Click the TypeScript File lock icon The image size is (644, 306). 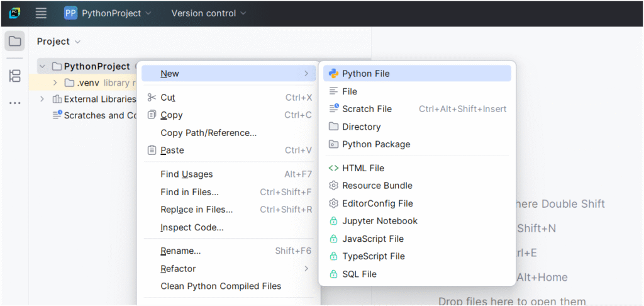pyautogui.click(x=333, y=256)
